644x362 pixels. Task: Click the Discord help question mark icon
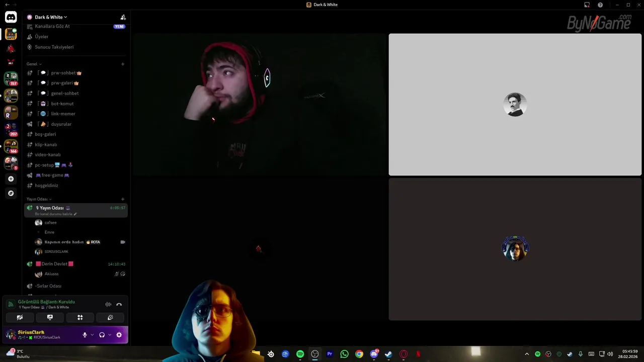point(600,5)
